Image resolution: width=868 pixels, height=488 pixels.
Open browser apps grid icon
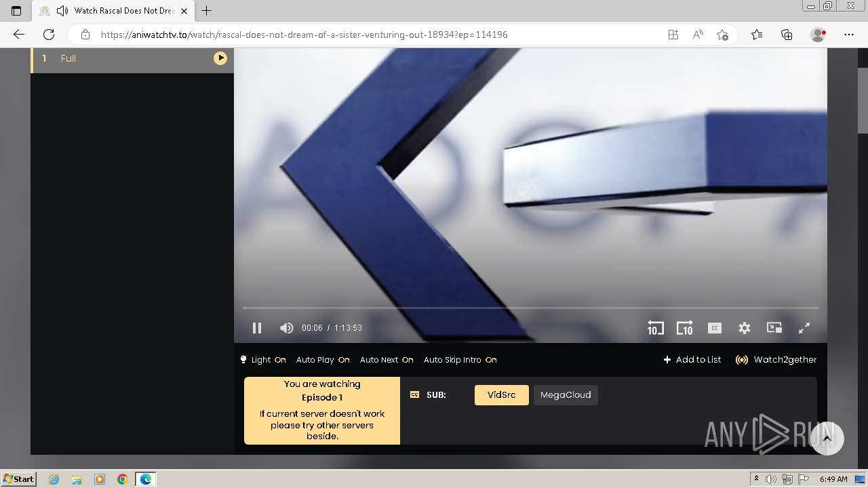pyautogui.click(x=673, y=35)
